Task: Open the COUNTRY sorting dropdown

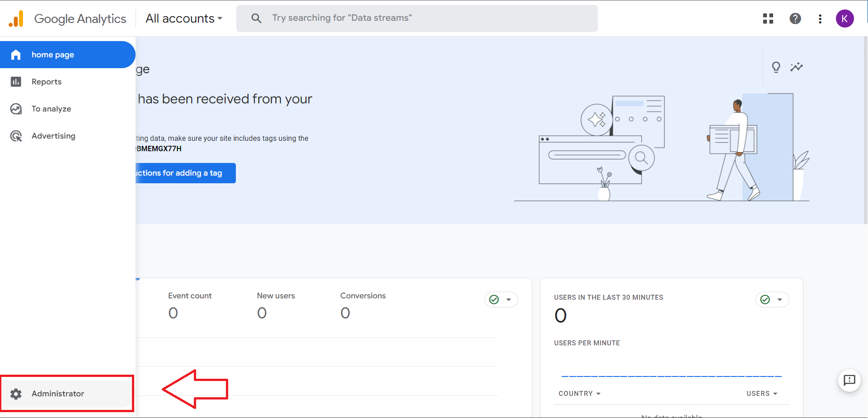Action: point(580,393)
